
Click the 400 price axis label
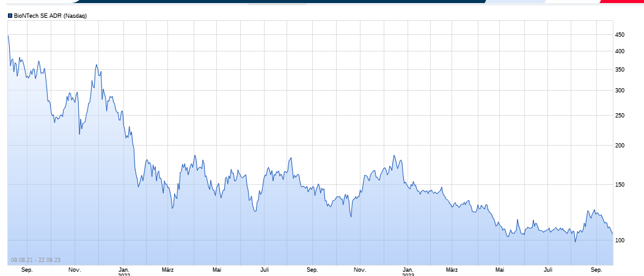pos(620,51)
